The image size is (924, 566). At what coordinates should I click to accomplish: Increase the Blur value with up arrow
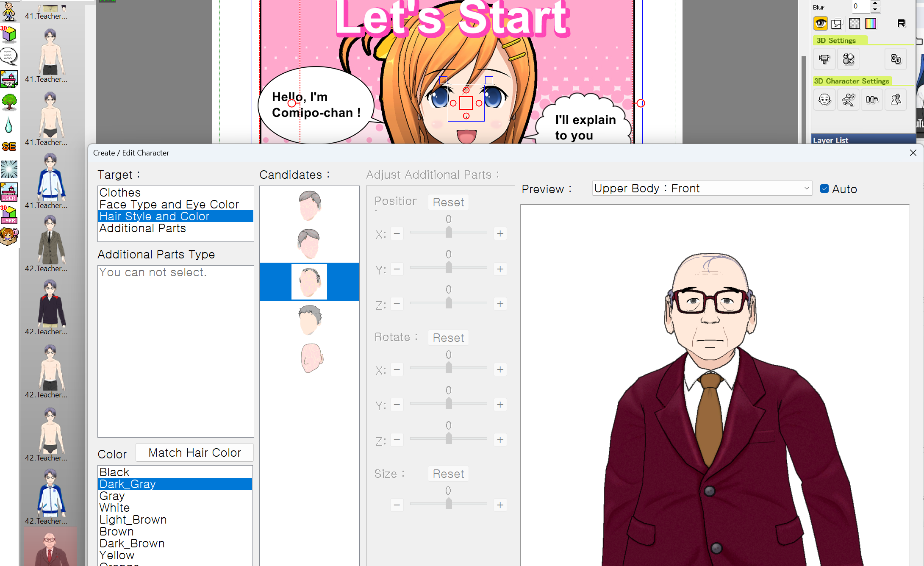click(875, 3)
